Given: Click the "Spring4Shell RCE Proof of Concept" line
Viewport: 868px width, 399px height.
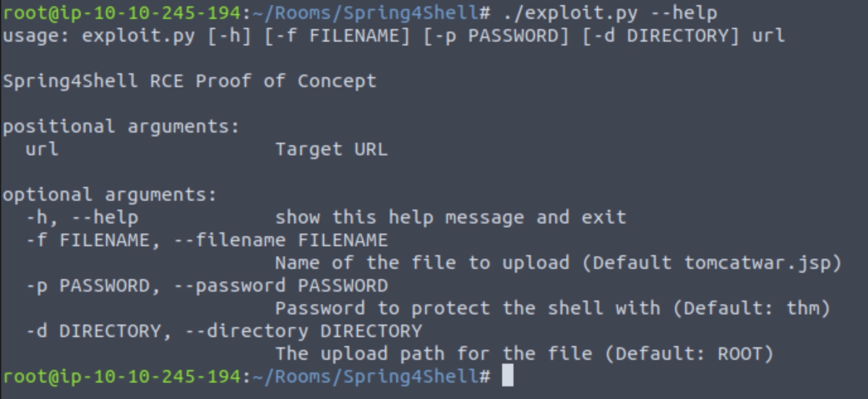Looking at the screenshot, I should (189, 81).
